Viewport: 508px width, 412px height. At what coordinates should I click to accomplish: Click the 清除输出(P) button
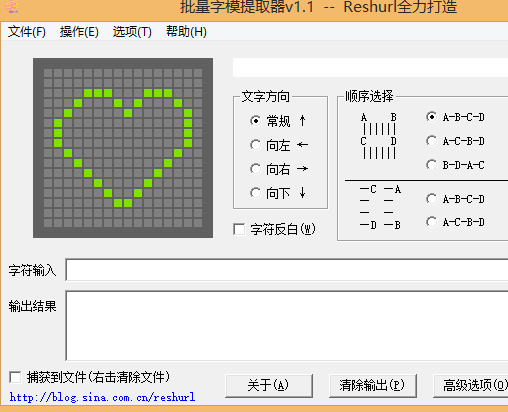click(373, 386)
